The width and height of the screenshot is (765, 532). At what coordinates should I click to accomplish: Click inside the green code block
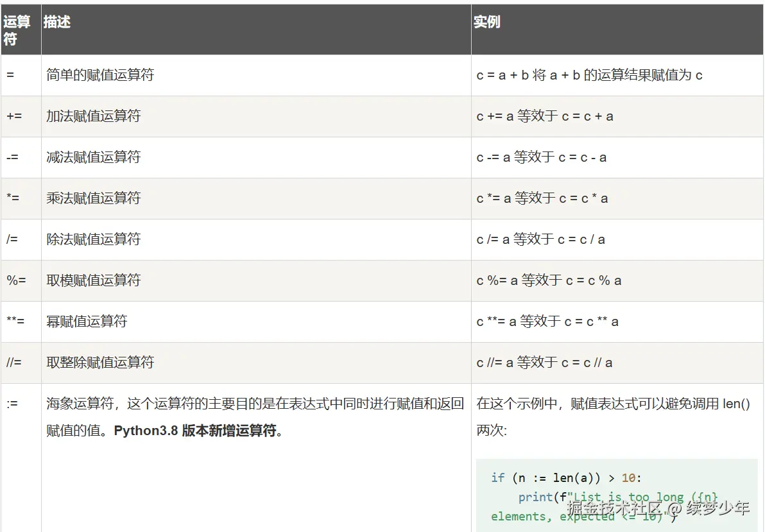[616, 497]
